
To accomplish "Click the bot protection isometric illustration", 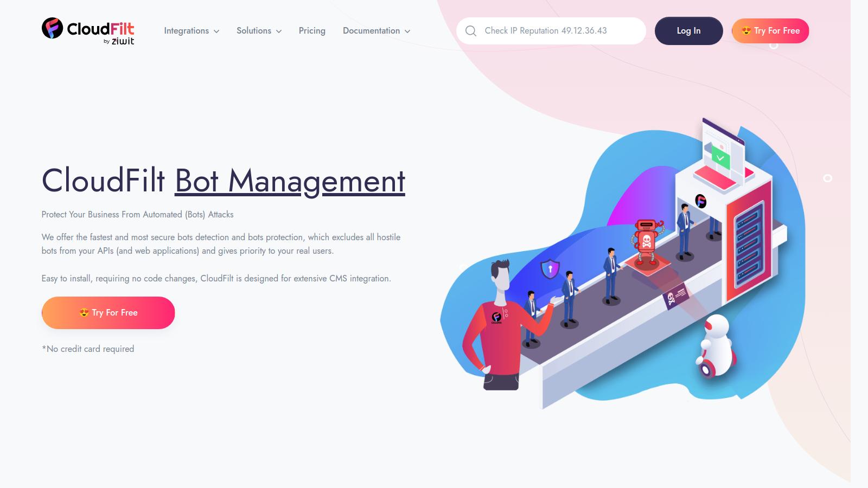I will [623, 263].
